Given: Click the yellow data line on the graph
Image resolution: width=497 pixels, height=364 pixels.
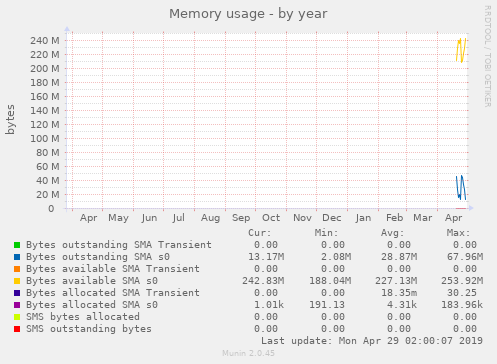Looking at the screenshot, I should 461,50.
